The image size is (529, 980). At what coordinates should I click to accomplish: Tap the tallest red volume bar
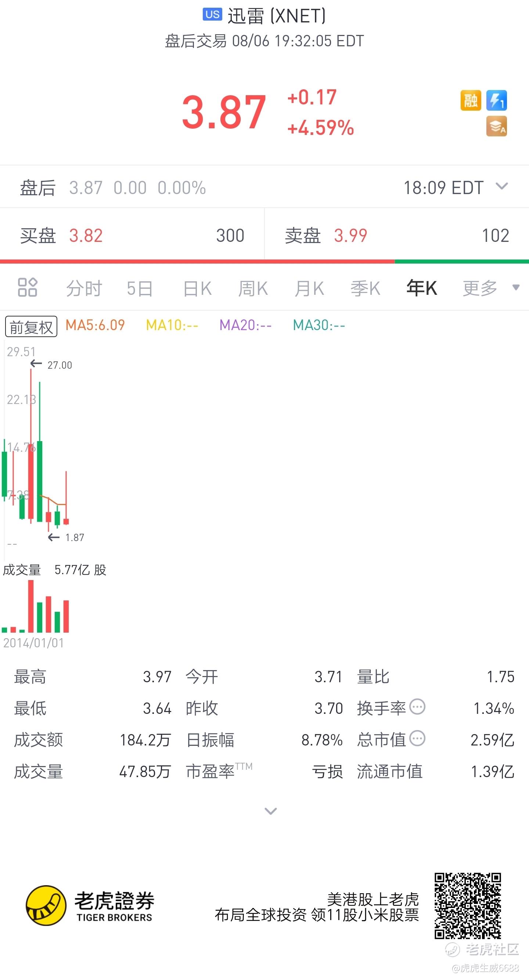pos(31,606)
